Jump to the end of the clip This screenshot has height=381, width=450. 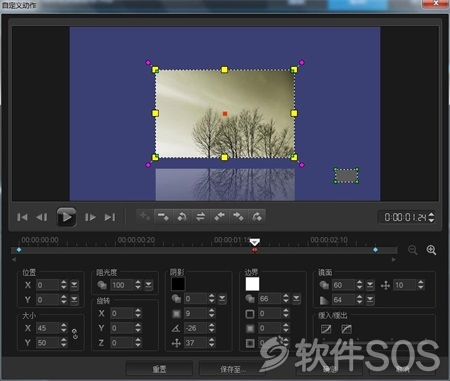pos(110,217)
